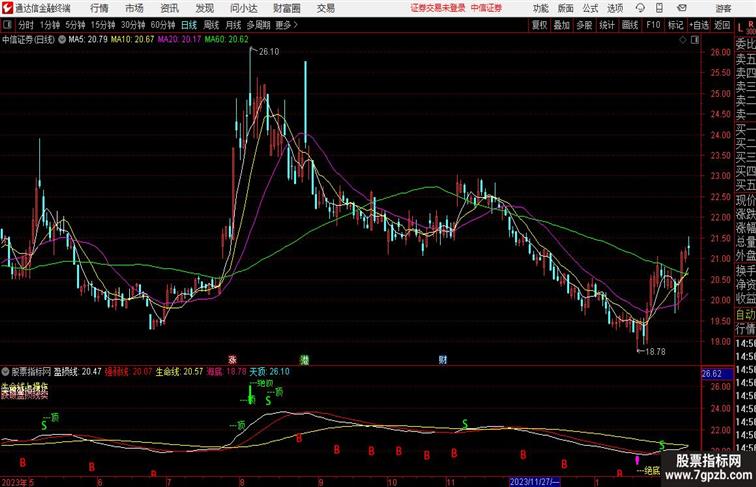The width and height of the screenshot is (756, 487).
Task: Select the 月线 monthly period
Action: click(x=233, y=25)
